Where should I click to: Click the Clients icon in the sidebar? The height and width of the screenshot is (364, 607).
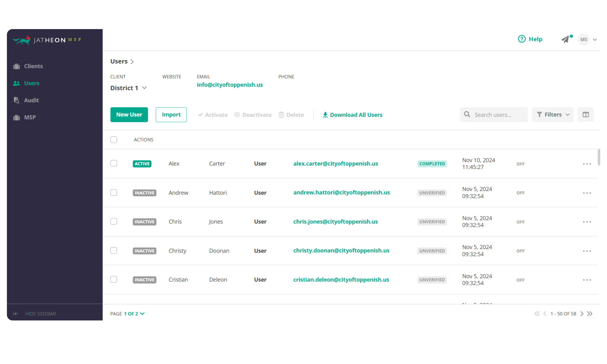coord(16,66)
